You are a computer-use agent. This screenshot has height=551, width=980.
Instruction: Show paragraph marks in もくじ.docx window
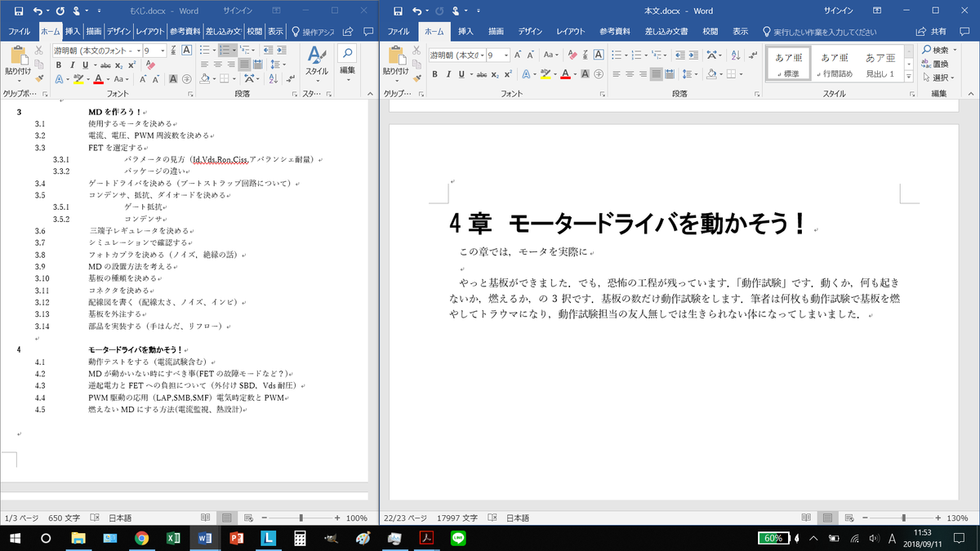[x=291, y=79]
